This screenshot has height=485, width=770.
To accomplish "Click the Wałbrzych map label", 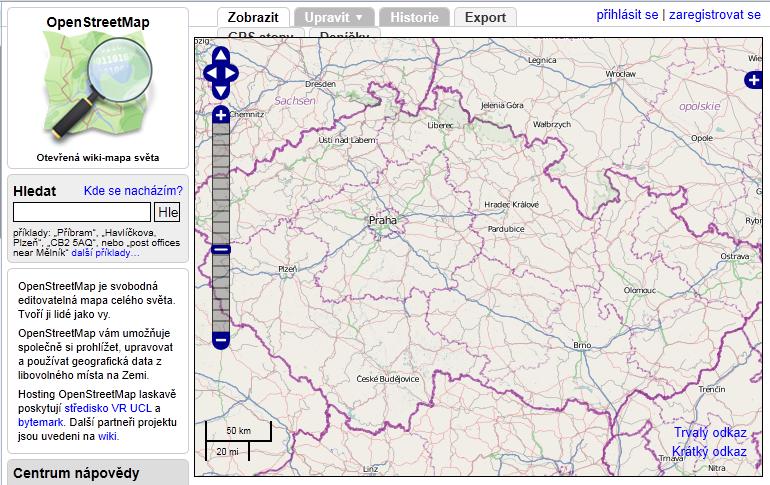I will (552, 124).
